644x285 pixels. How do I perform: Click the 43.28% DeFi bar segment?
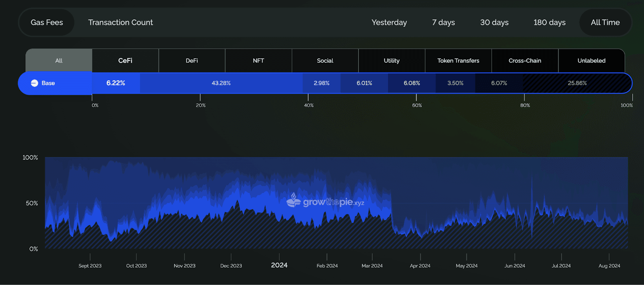pos(221,83)
